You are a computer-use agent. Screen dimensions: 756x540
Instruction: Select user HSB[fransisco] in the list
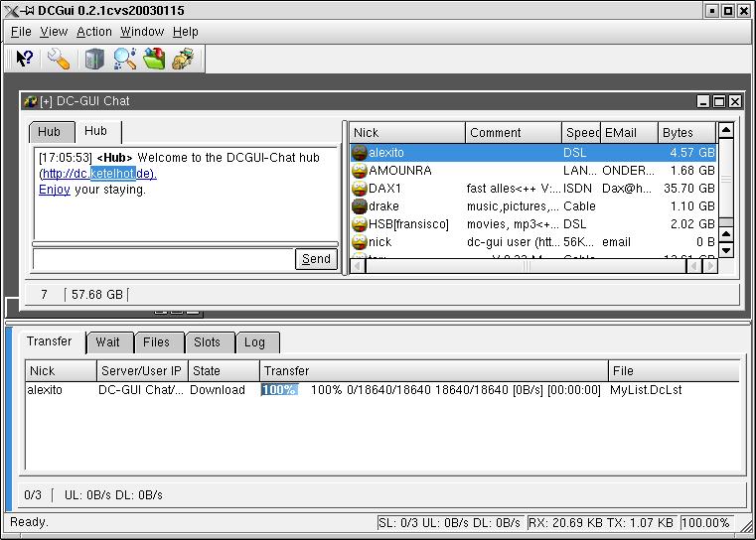click(x=532, y=224)
